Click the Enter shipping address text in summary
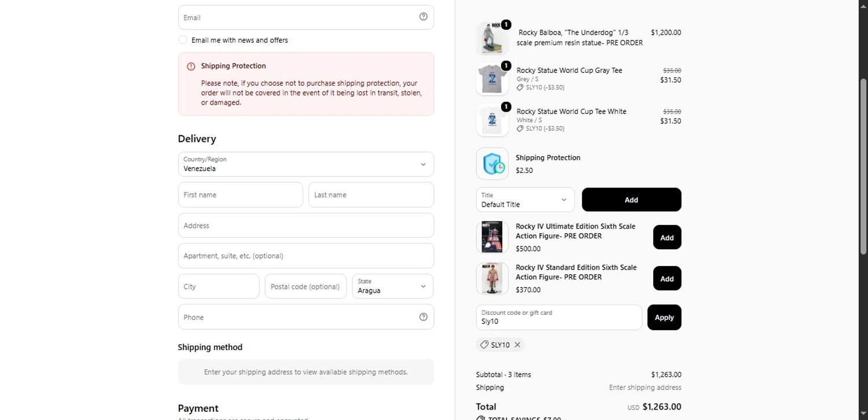 pos(645,388)
